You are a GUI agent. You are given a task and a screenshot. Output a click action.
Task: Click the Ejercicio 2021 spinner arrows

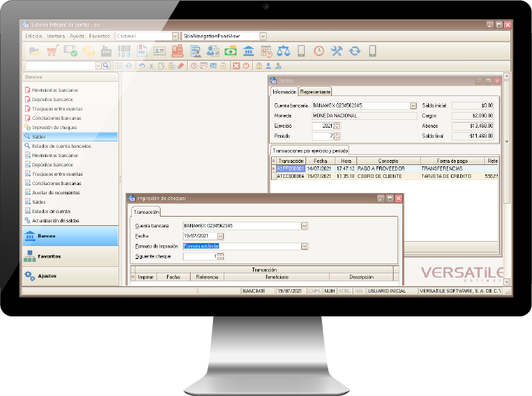(336, 126)
